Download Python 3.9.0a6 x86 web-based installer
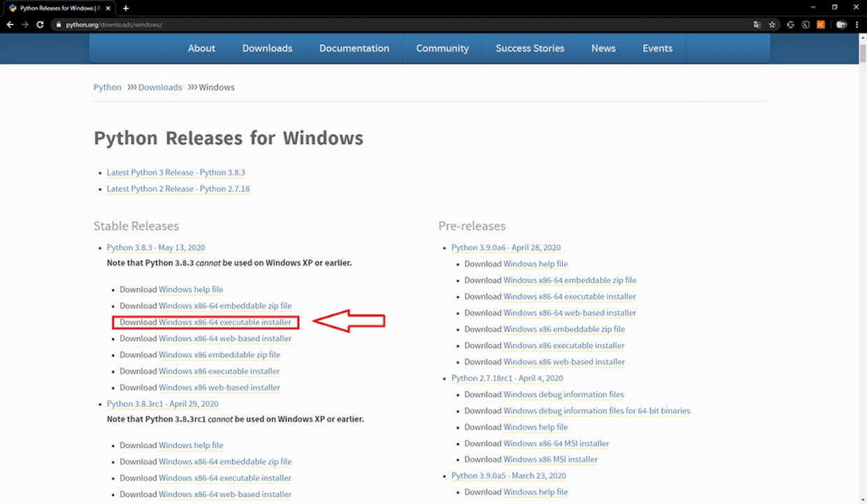This screenshot has width=867, height=504. pyautogui.click(x=564, y=361)
